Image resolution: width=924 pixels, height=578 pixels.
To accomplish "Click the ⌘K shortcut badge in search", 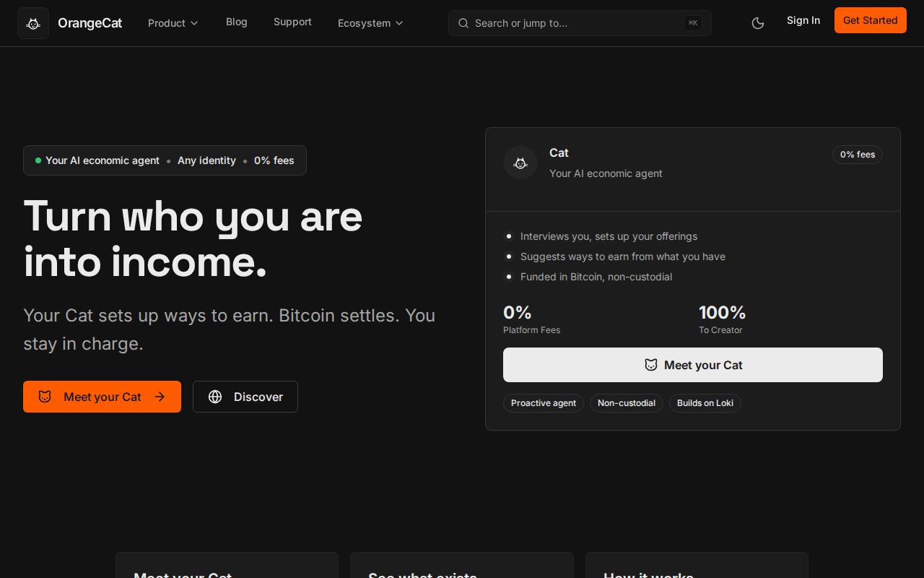I will pos(693,23).
